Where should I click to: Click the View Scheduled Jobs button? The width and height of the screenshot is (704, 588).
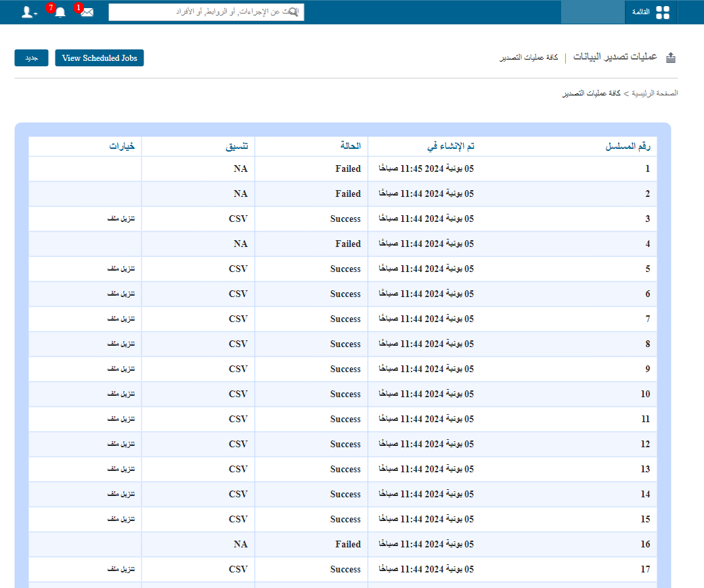[x=100, y=58]
